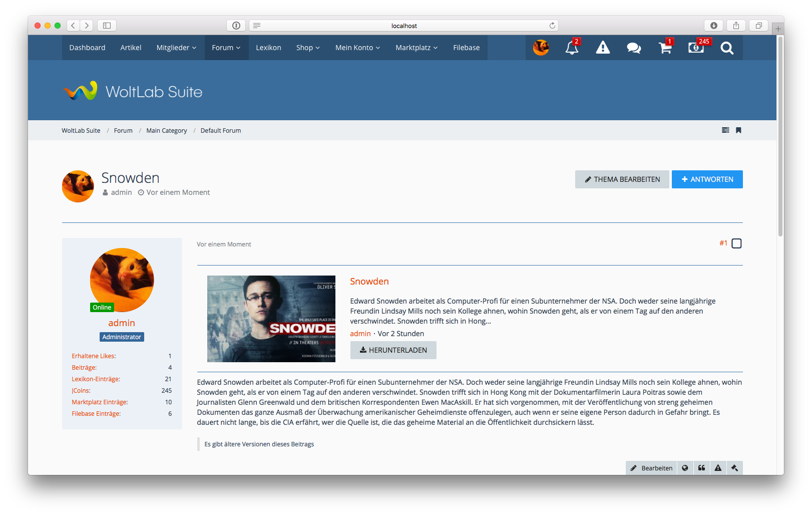
Task: Go to the Lexikon menu item
Action: click(x=268, y=48)
